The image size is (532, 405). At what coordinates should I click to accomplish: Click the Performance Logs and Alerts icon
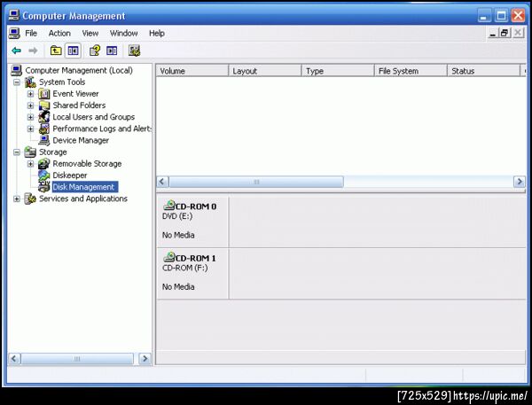tap(44, 129)
